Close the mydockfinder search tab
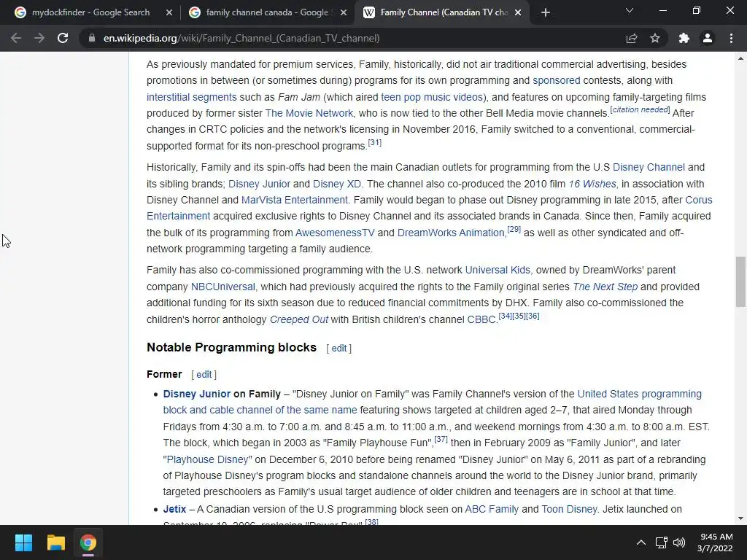 click(x=169, y=13)
